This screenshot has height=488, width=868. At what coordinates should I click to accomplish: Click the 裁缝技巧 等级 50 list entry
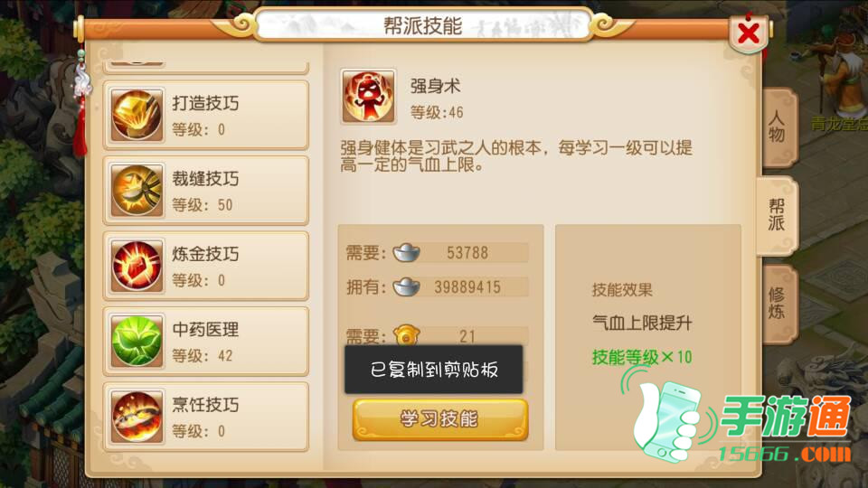206,191
